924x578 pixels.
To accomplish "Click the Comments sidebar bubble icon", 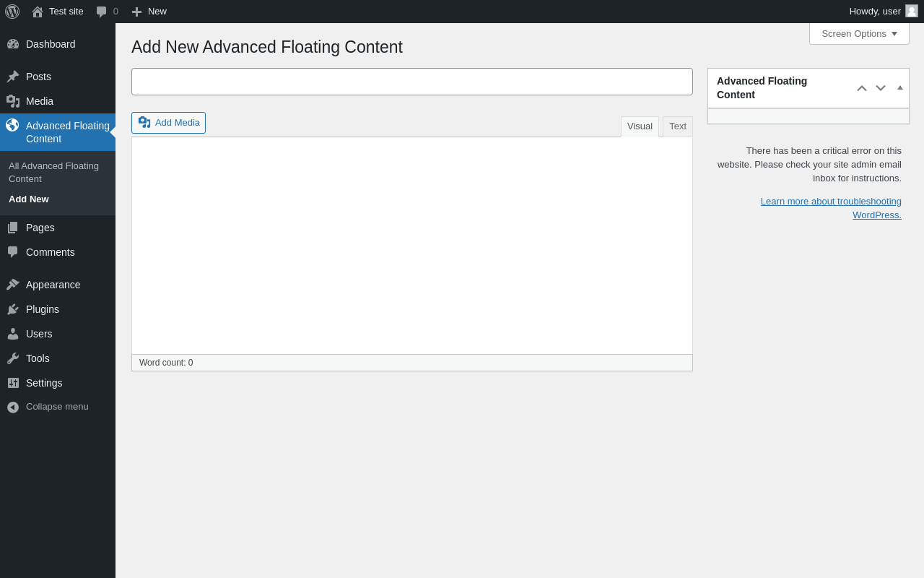I will point(13,252).
